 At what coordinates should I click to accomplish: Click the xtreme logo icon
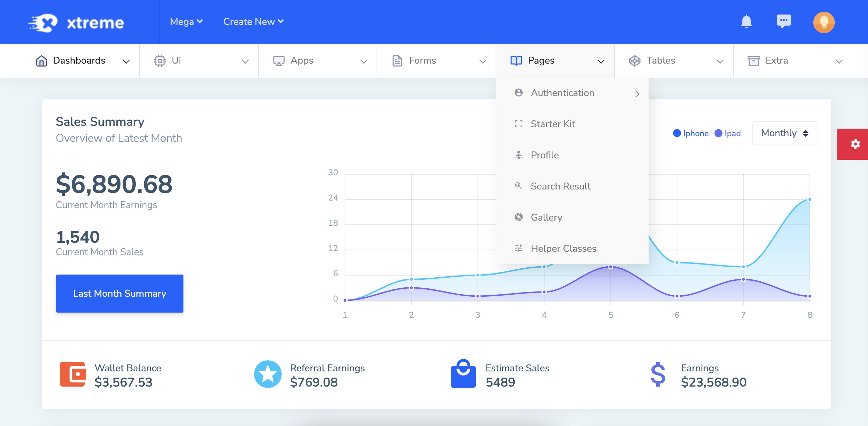(x=43, y=23)
